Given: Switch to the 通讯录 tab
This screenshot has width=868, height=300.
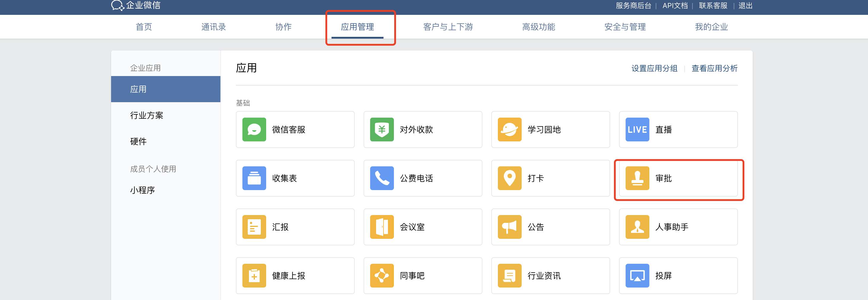Looking at the screenshot, I should pos(214,27).
